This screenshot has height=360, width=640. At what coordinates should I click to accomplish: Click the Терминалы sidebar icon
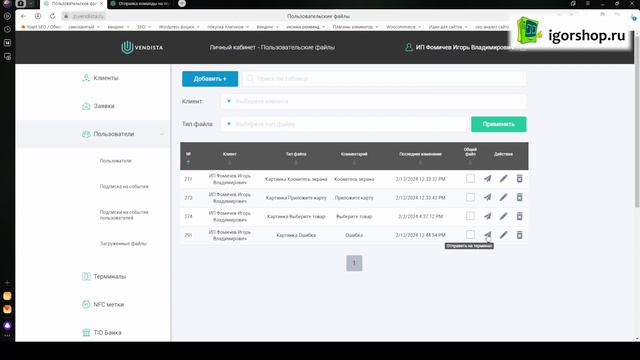tap(86, 276)
